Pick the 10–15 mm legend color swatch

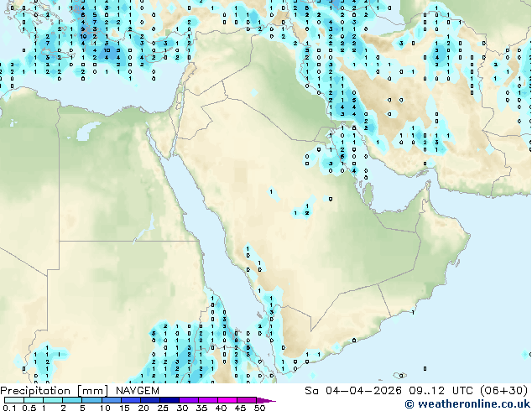(111, 400)
